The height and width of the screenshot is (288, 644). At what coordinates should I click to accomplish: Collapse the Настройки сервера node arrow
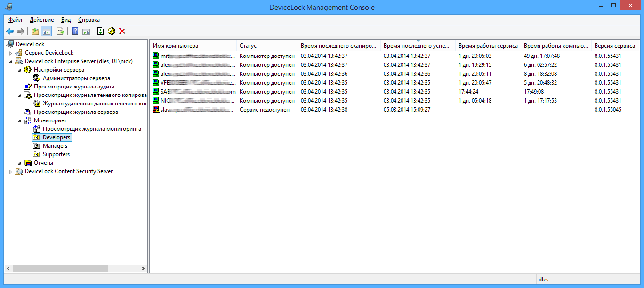(19, 70)
